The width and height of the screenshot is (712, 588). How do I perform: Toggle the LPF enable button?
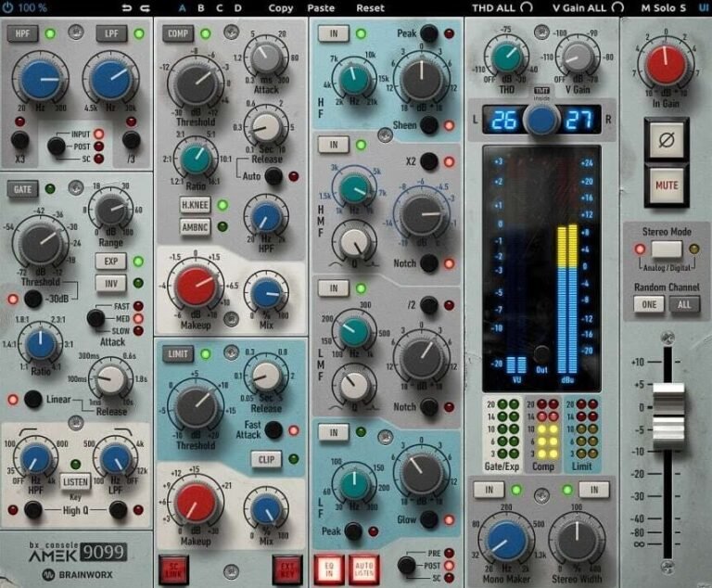click(111, 33)
